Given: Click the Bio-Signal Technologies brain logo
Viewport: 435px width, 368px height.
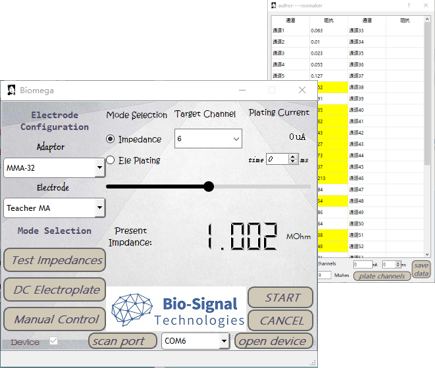Looking at the screenshot, I should [132, 310].
